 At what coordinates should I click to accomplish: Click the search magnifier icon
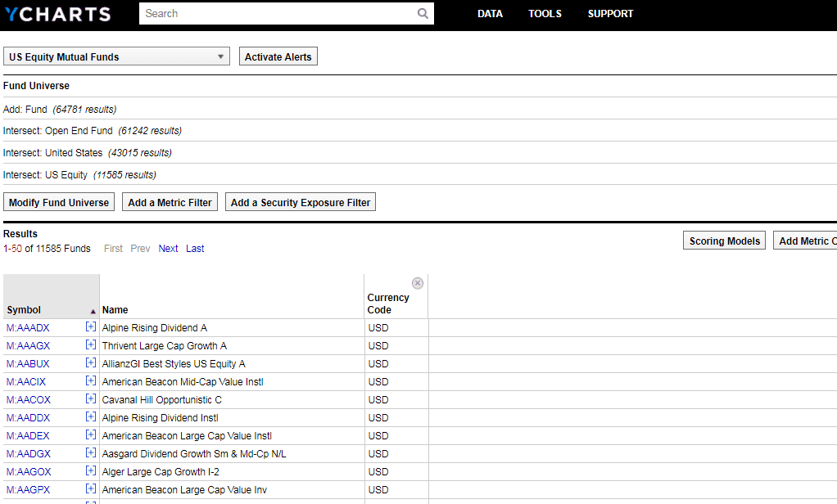pyautogui.click(x=423, y=14)
